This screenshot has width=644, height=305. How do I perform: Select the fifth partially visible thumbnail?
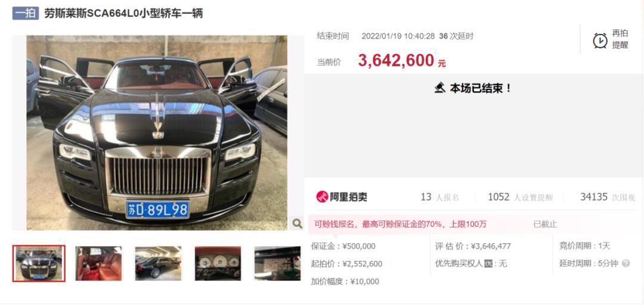[277, 263]
